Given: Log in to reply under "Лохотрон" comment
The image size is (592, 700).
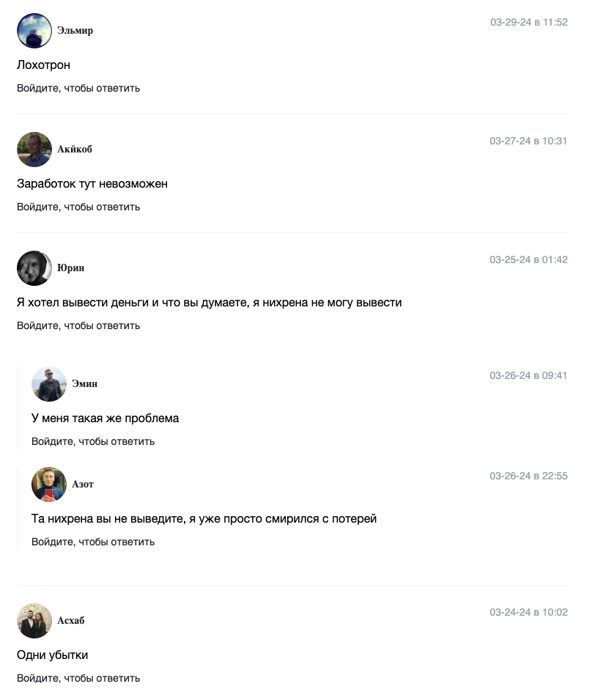Looking at the screenshot, I should tap(78, 89).
